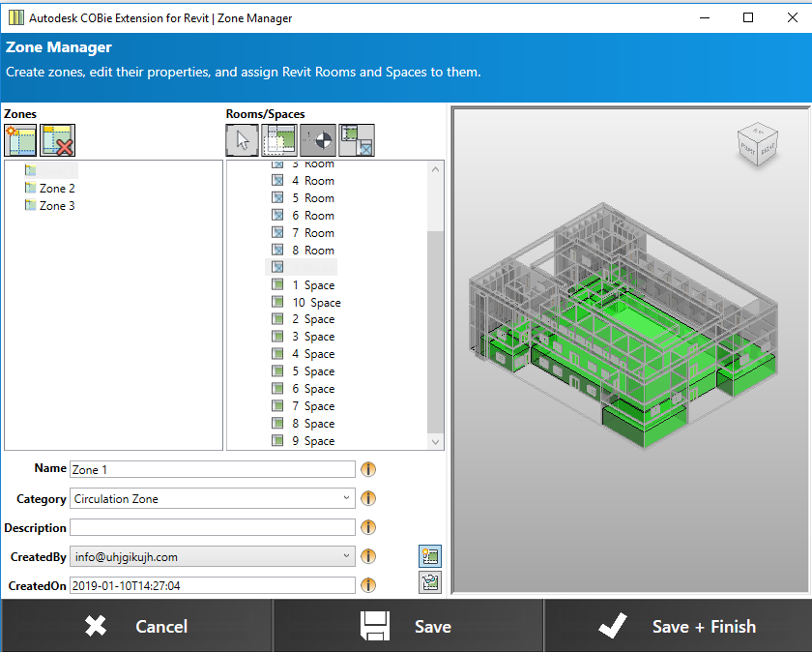Viewport: 812px width, 652px height.
Task: Select Zone 2 in the Zones list
Action: 56,189
